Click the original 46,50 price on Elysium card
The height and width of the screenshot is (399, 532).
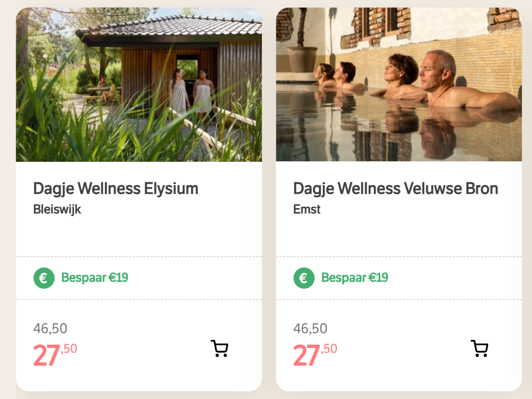point(50,328)
